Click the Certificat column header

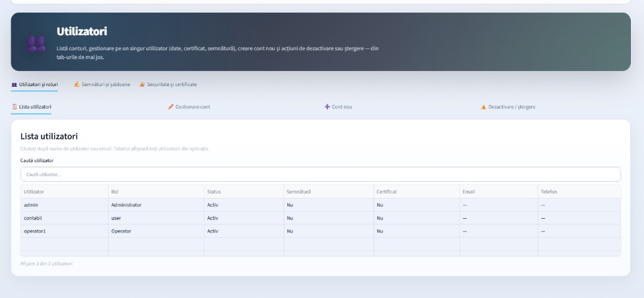tap(416, 192)
